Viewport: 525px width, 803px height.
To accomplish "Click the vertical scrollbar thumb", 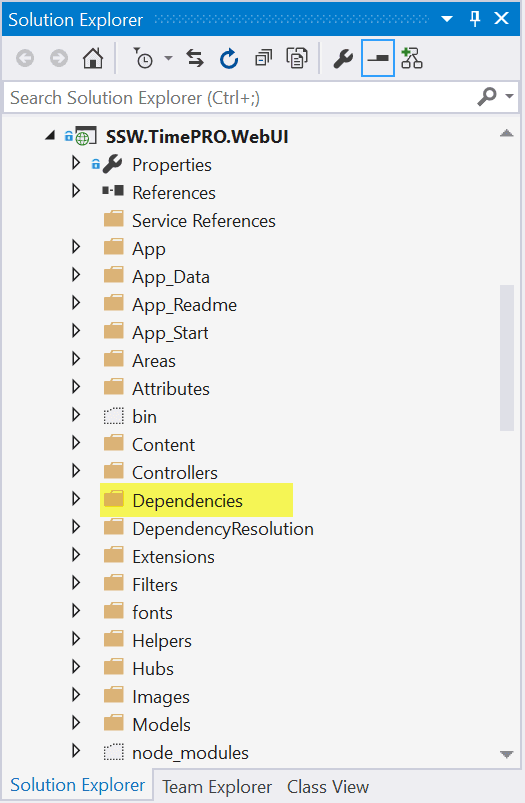I will click(507, 358).
